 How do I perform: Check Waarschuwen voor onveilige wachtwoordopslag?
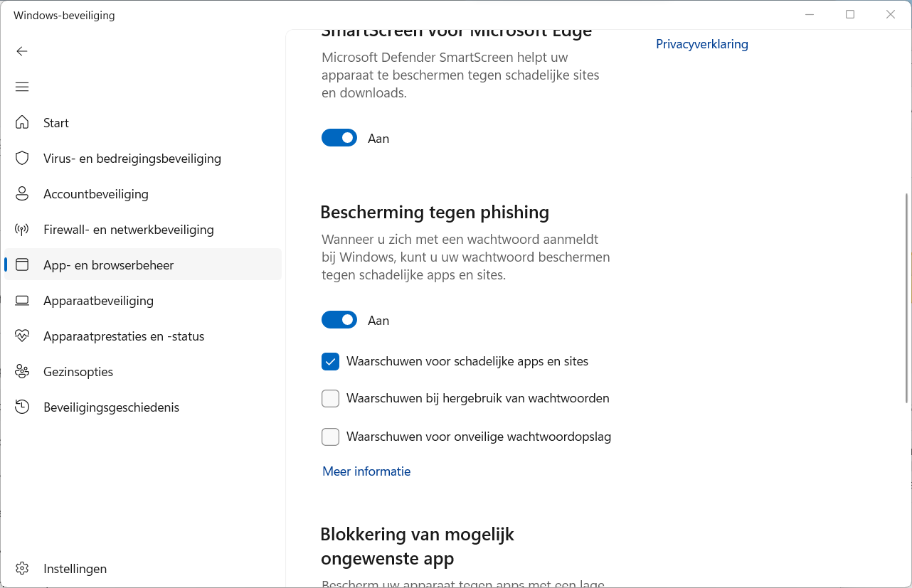[330, 437]
